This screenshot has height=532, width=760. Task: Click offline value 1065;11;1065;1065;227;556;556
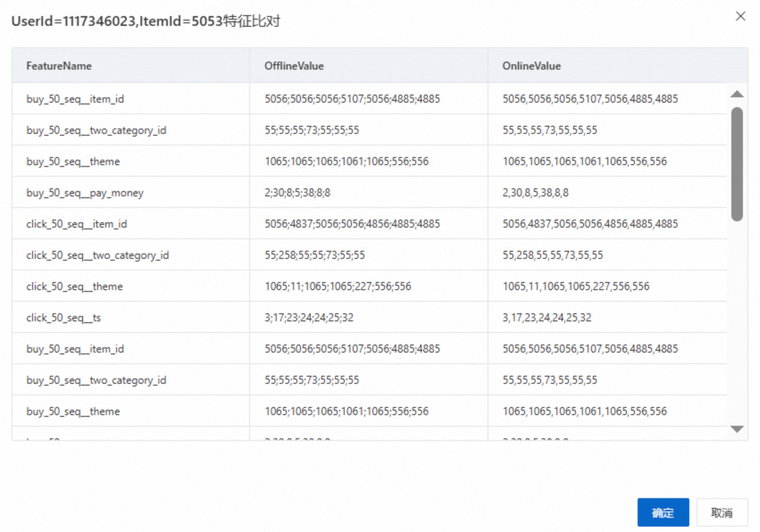pos(338,287)
